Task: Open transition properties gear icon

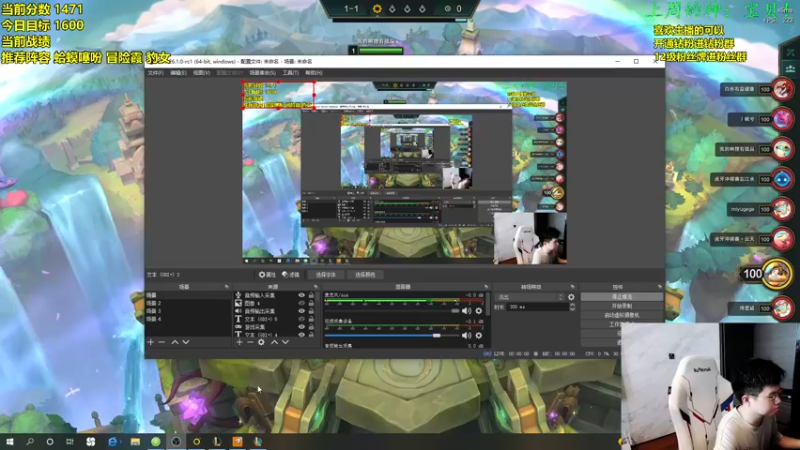Action: 571,297
